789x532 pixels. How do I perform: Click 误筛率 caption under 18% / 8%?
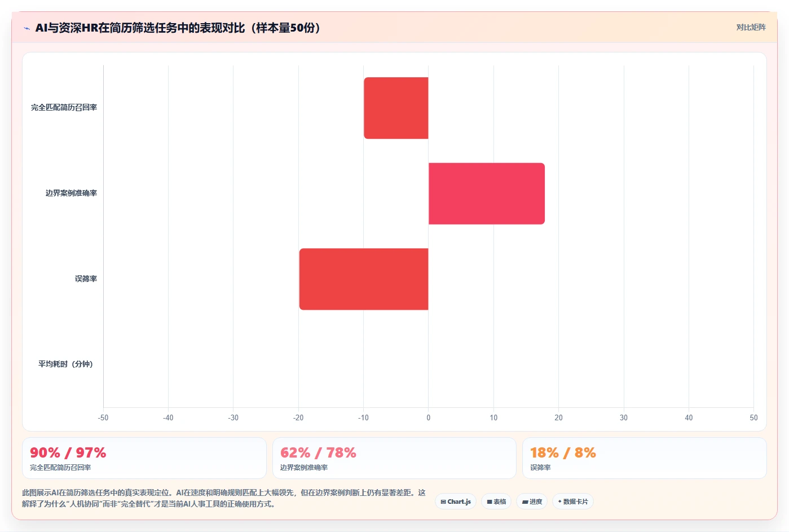tap(540, 468)
